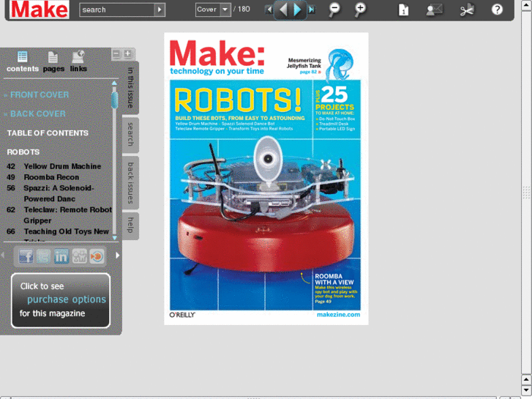Zoom in with the plus magnifier
Image resolution: width=532 pixels, height=399 pixels.
(x=360, y=10)
